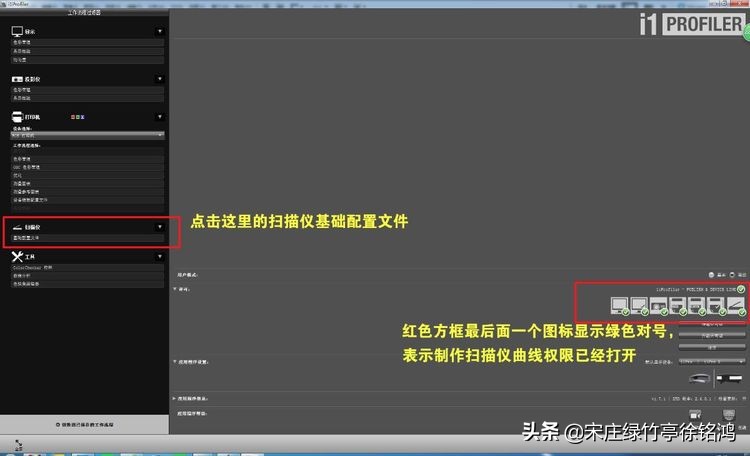Click the projector license status icon
Image resolution: width=750 pixels, height=456 pixels.
coord(659,305)
